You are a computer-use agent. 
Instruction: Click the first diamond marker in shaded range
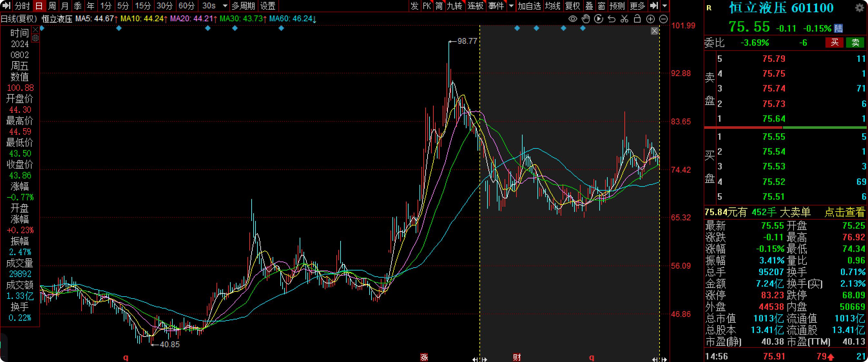tap(517, 28)
